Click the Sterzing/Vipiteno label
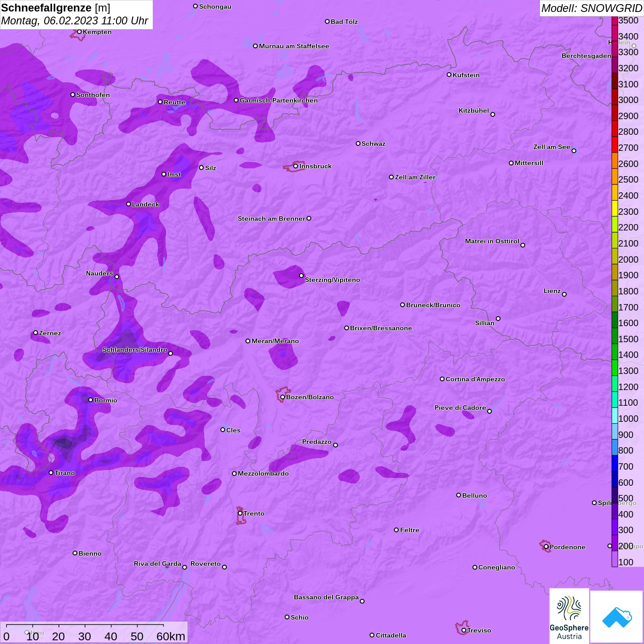Viewport: 644px width, 644px height. pos(333,280)
